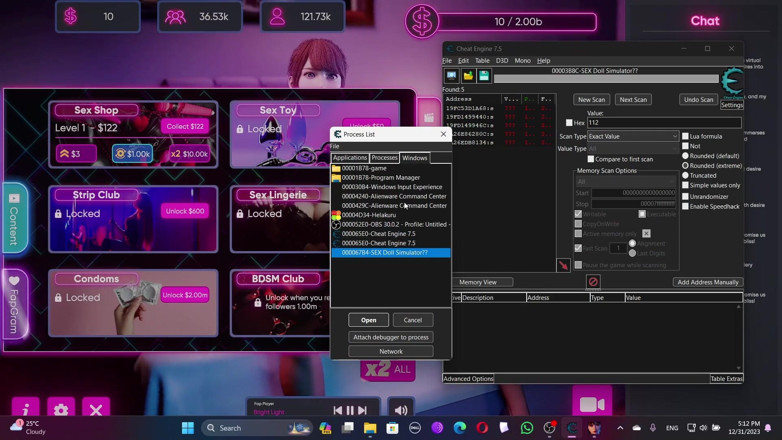Open the Mono menu
The image size is (782, 440).
coord(523,60)
